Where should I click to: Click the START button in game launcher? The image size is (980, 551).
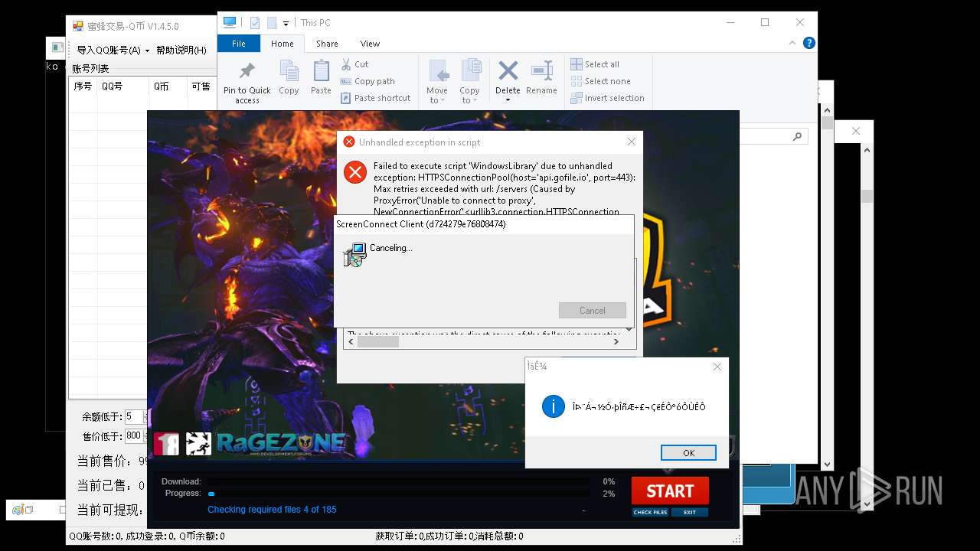coord(670,491)
